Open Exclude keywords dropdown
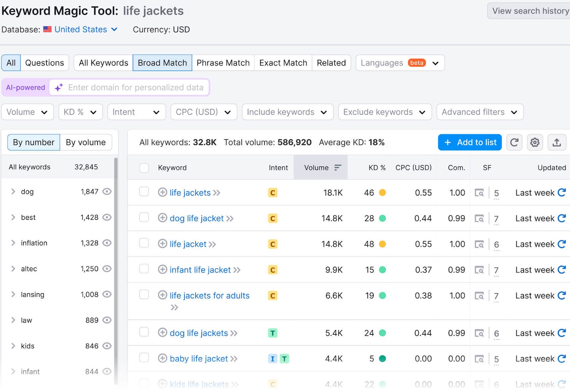This screenshot has width=570, height=392. 385,112
